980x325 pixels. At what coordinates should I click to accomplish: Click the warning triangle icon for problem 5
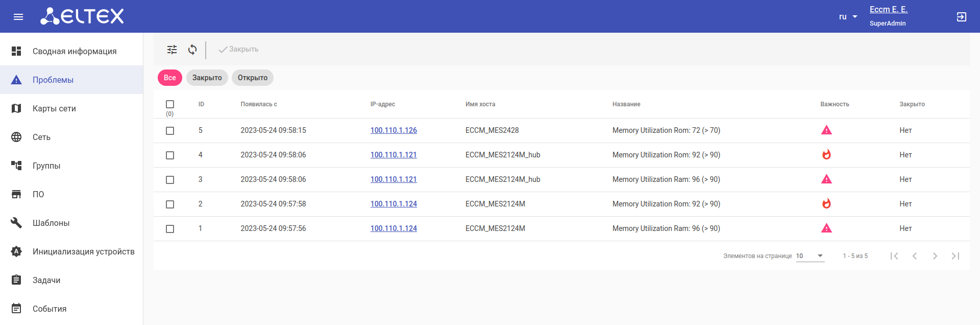tap(826, 130)
